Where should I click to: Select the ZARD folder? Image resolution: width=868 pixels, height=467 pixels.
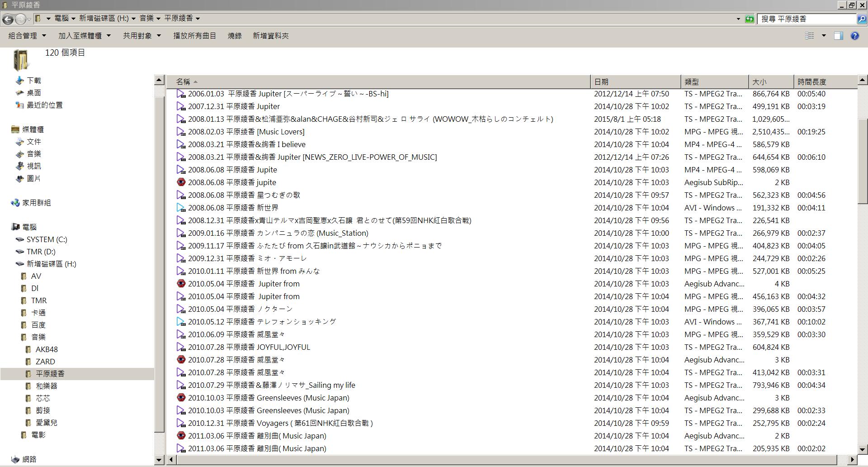(x=45, y=362)
